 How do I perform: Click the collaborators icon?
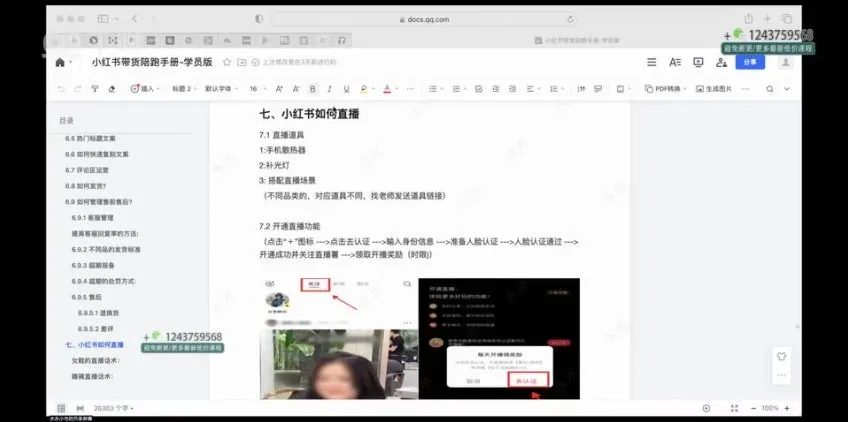tap(721, 62)
